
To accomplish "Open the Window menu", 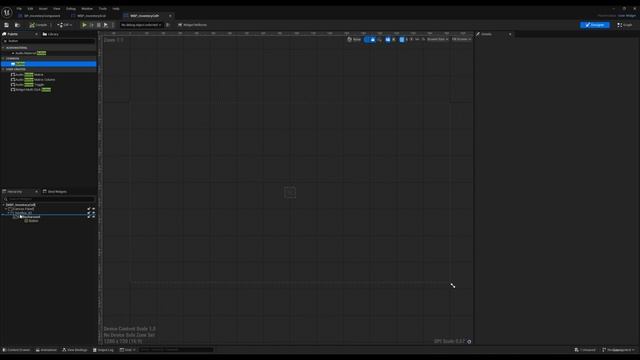I will pyautogui.click(x=87, y=9).
